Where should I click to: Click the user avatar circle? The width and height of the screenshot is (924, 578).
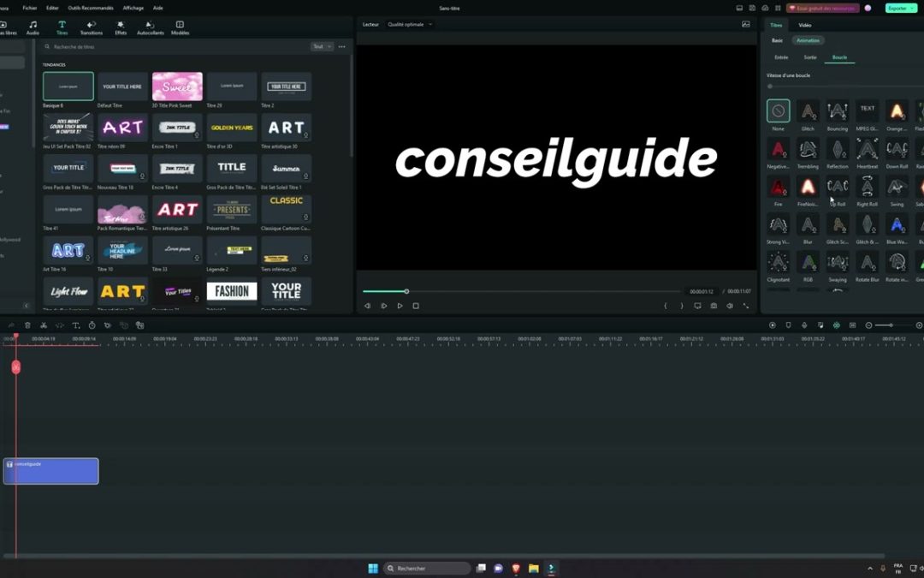pos(868,9)
